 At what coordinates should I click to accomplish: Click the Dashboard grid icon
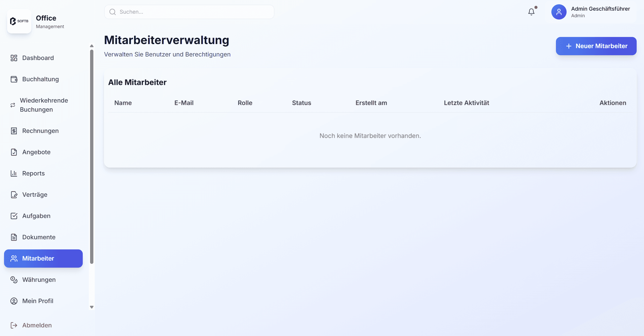(14, 58)
